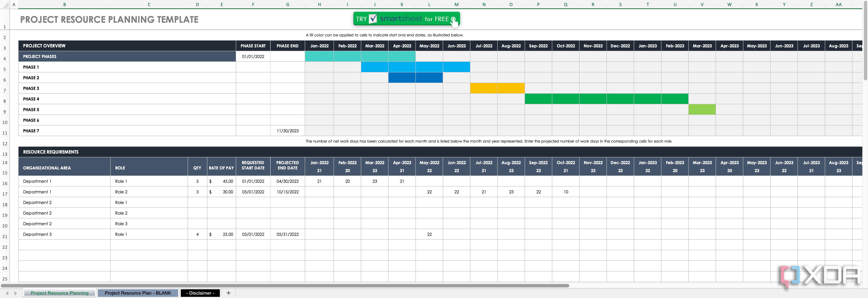Switch to the Project Resource Plan - BLANK tab

pyautogui.click(x=138, y=293)
